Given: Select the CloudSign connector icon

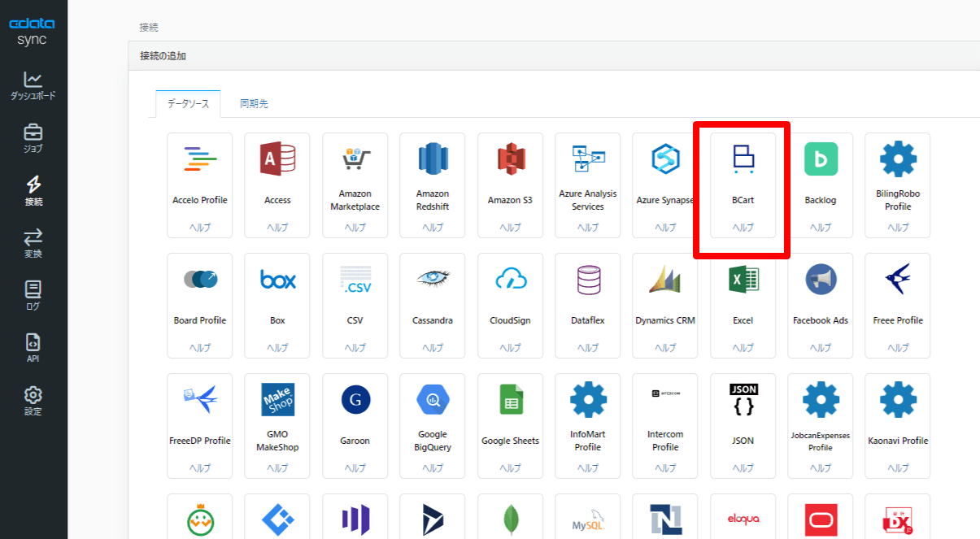Looking at the screenshot, I should click(510, 279).
